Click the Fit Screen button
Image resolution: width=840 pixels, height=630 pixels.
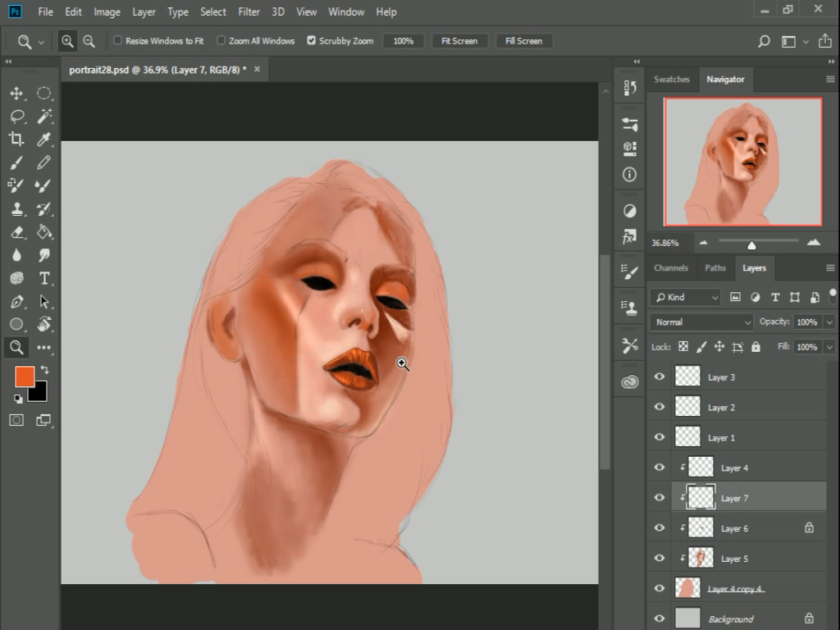(x=459, y=41)
